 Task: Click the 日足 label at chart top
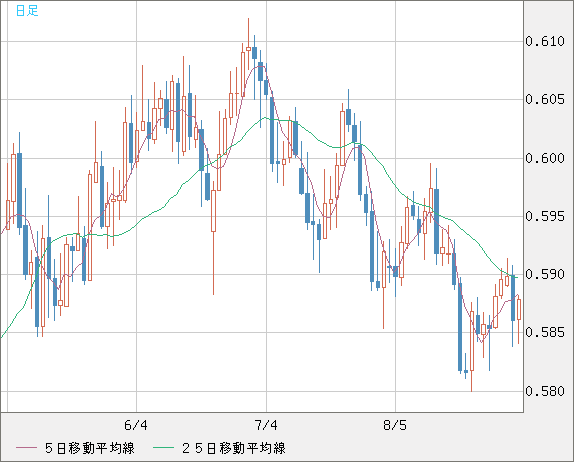click(x=27, y=11)
